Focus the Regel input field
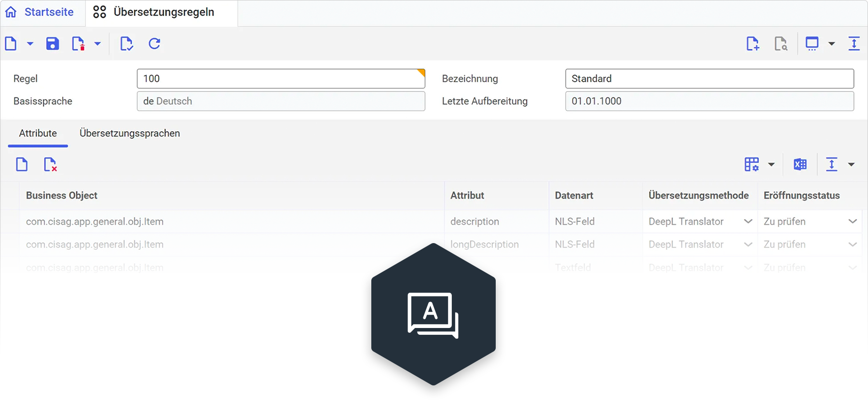 point(281,79)
